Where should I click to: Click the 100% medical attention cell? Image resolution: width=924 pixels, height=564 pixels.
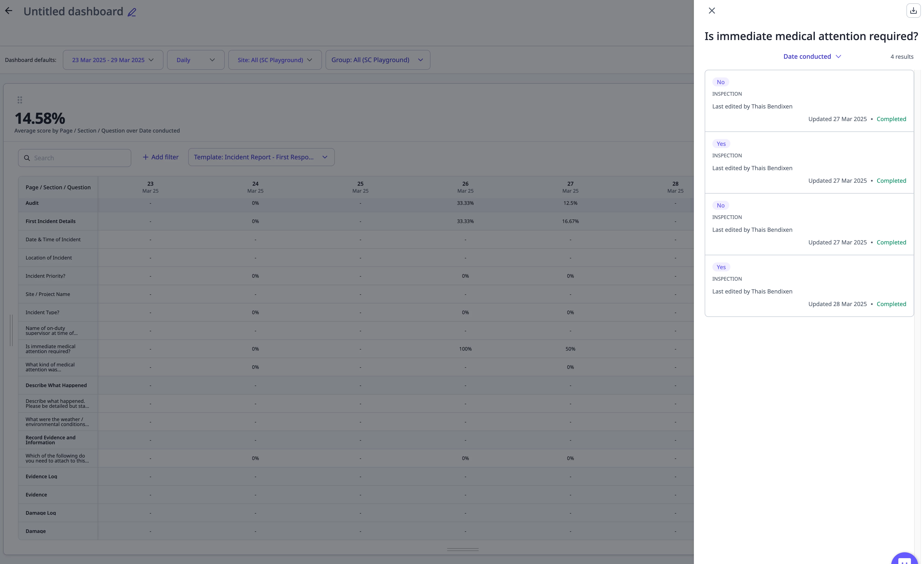465,349
